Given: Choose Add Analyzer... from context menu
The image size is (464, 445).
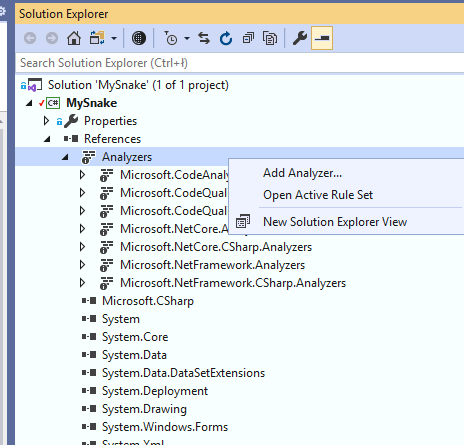Looking at the screenshot, I should click(x=302, y=173).
